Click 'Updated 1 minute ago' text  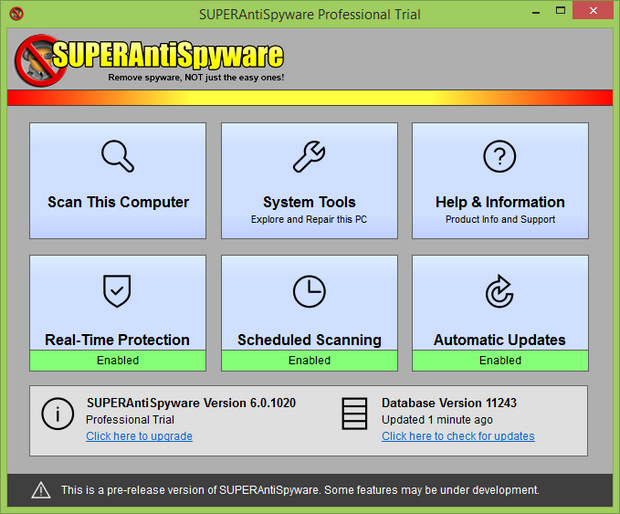click(437, 420)
